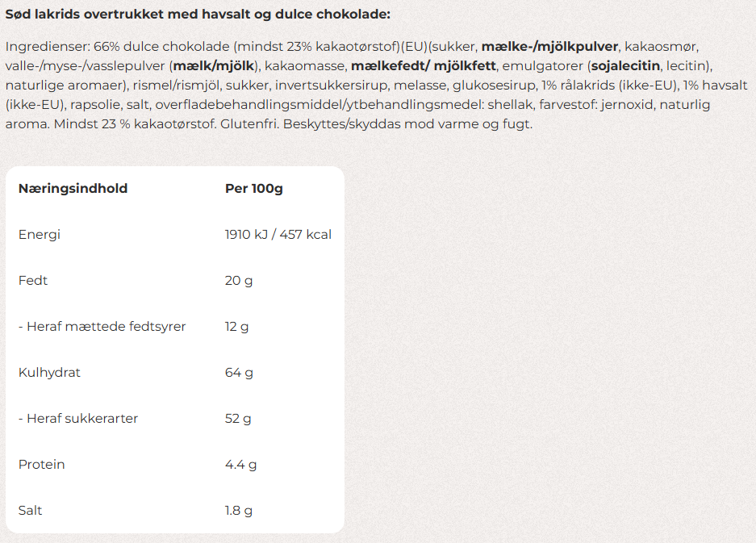Screen dimensions: 756x543
Task: Click the energy value "1910 kJ / 457 kcal"
Action: (x=278, y=235)
